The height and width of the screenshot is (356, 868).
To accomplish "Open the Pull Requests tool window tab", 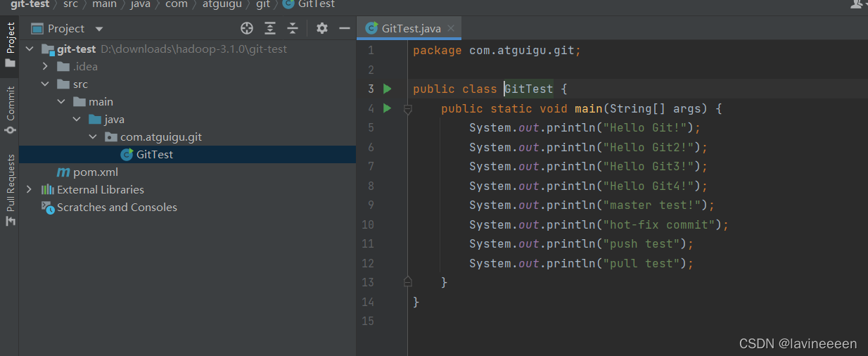I will [10, 190].
